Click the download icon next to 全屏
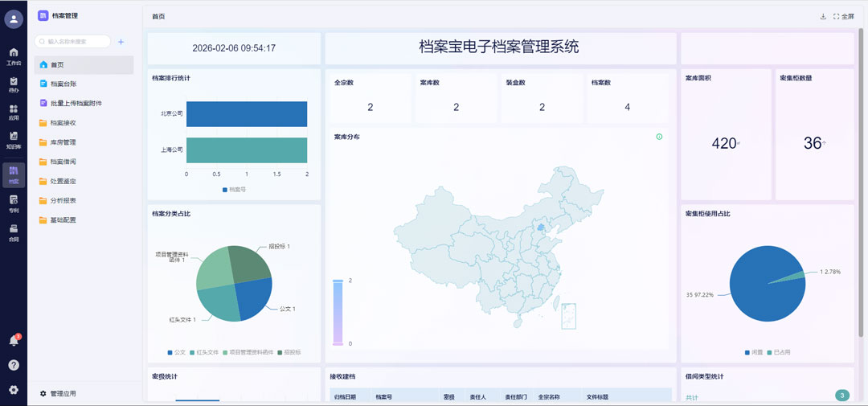 click(822, 16)
